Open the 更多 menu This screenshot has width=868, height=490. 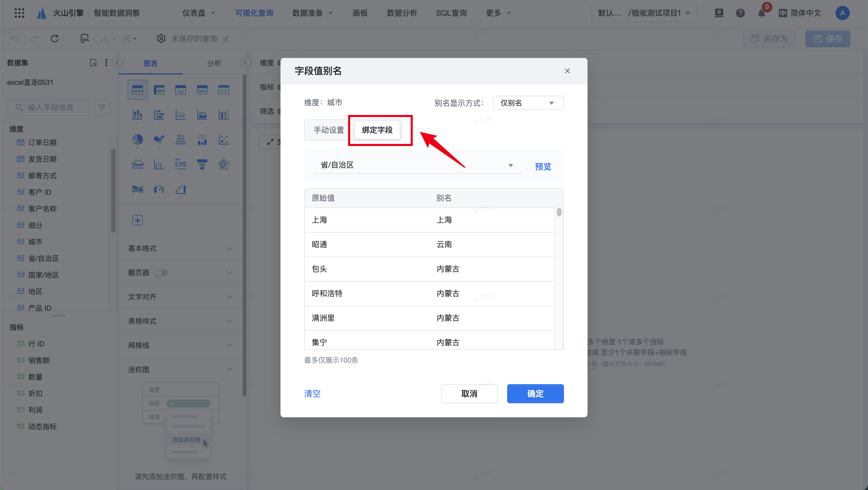click(498, 13)
